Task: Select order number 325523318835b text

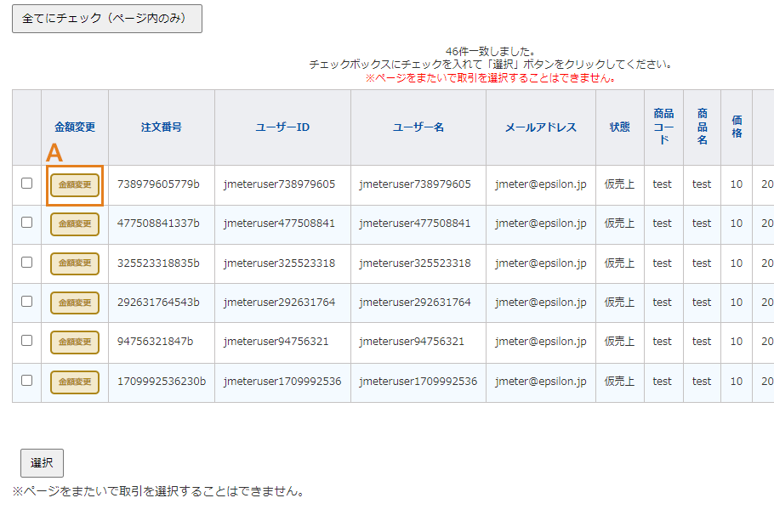Action: (158, 263)
